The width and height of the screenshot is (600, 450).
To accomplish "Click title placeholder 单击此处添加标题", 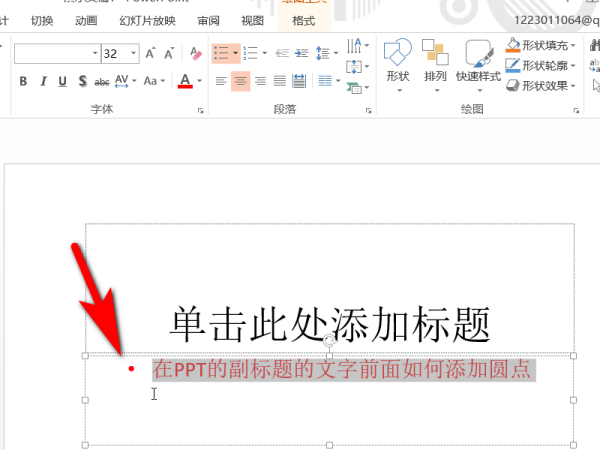I will [330, 324].
